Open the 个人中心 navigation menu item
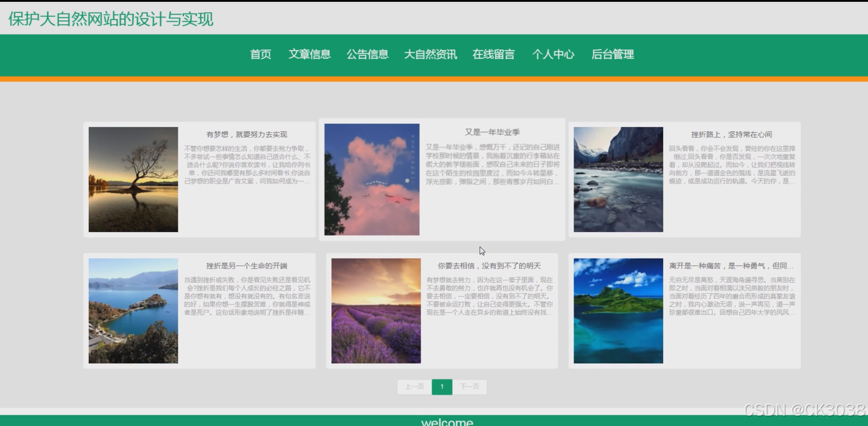 [x=554, y=54]
